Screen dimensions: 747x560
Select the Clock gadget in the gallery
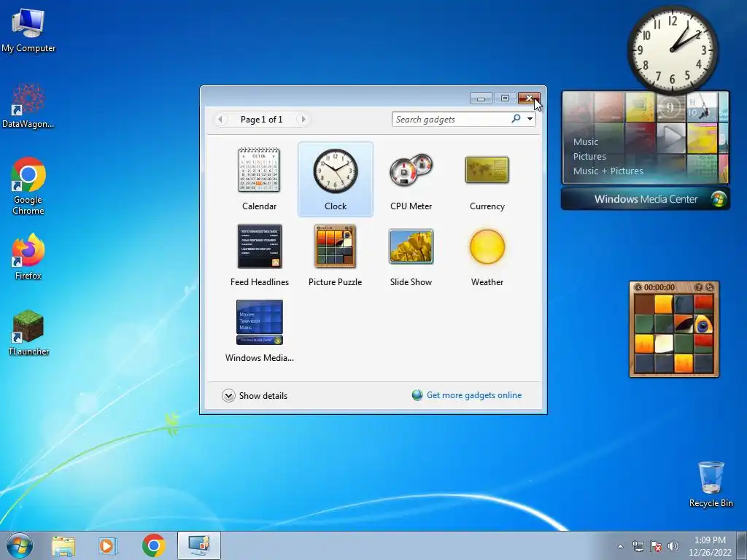[336, 179]
